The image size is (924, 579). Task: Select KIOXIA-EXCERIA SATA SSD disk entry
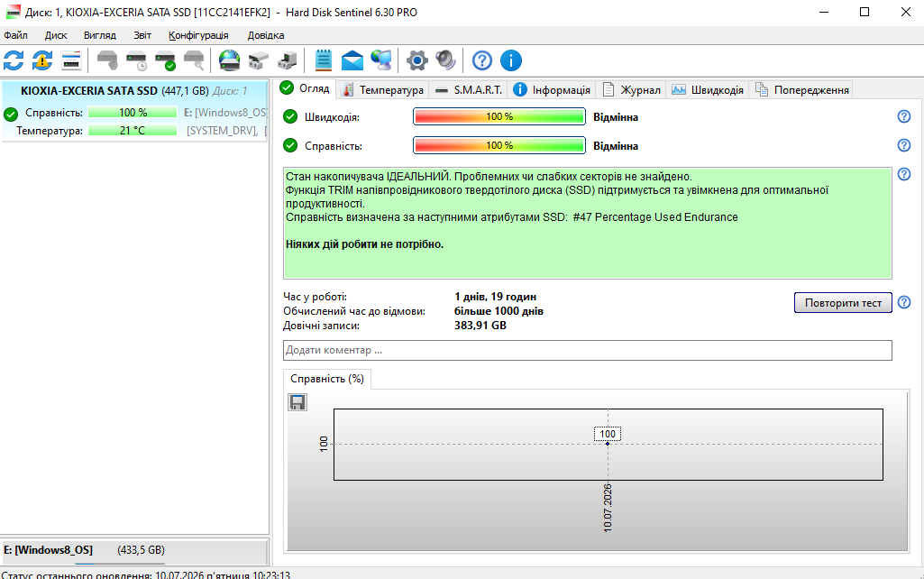pos(134,110)
